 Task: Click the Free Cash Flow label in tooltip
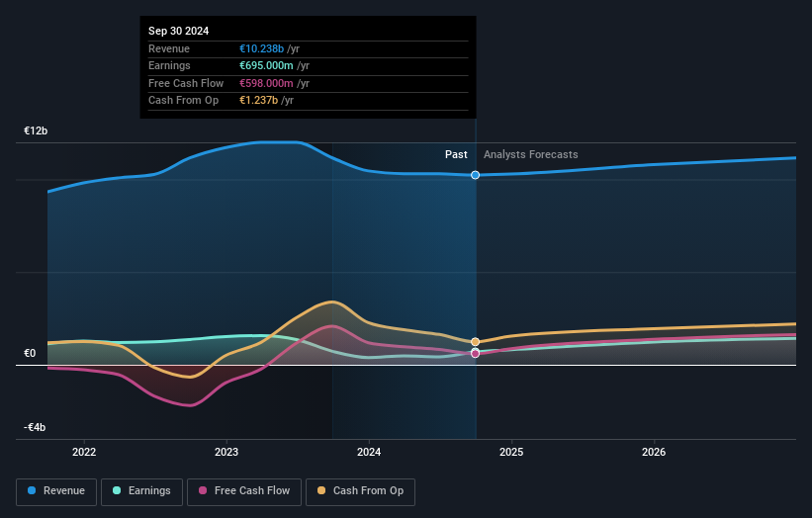(186, 83)
